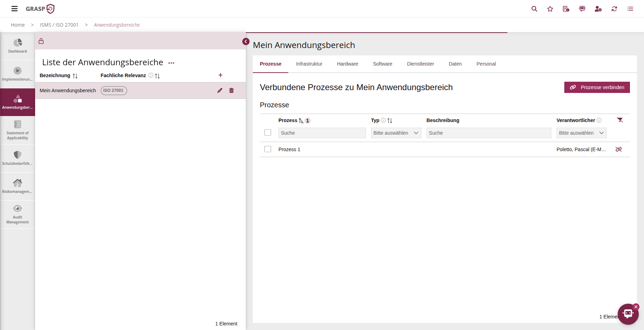This screenshot has height=330, width=644.
Task: Toggle the select-all checkbox in filter row
Action: 268,133
